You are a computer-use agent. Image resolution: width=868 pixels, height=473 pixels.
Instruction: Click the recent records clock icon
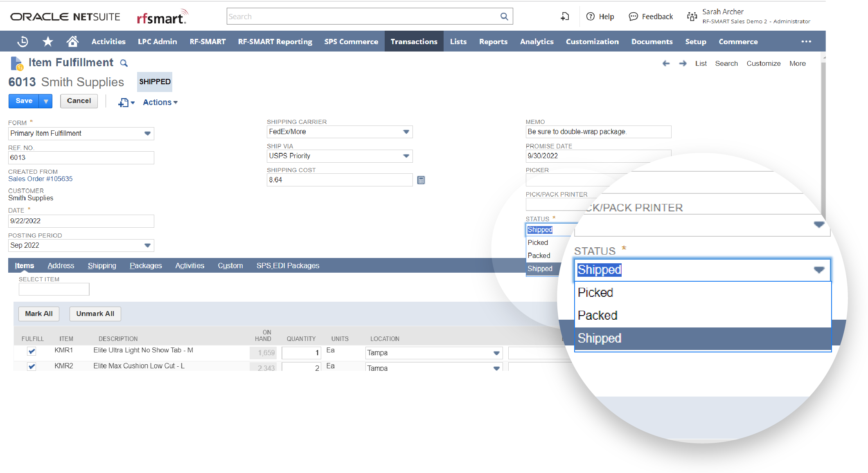[23, 41]
